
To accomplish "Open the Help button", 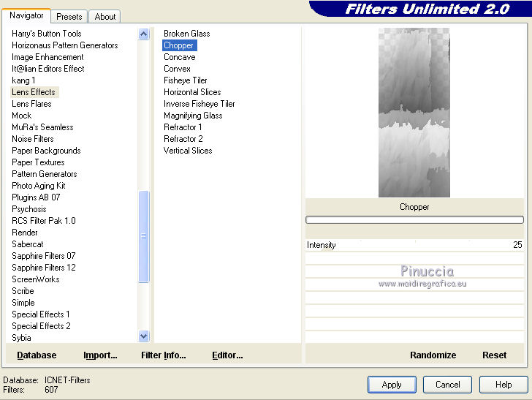I will tap(503, 385).
